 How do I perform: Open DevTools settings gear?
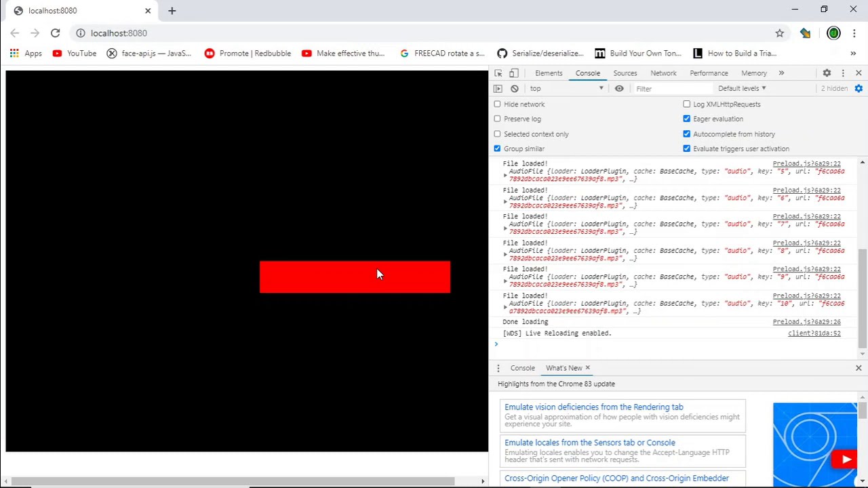click(827, 73)
